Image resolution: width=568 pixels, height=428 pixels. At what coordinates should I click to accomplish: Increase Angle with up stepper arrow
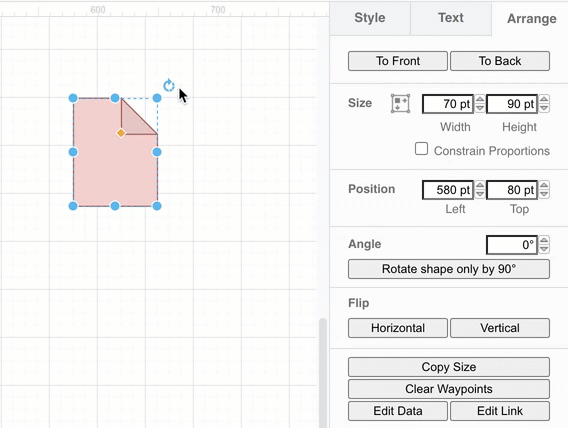pyautogui.click(x=544, y=240)
